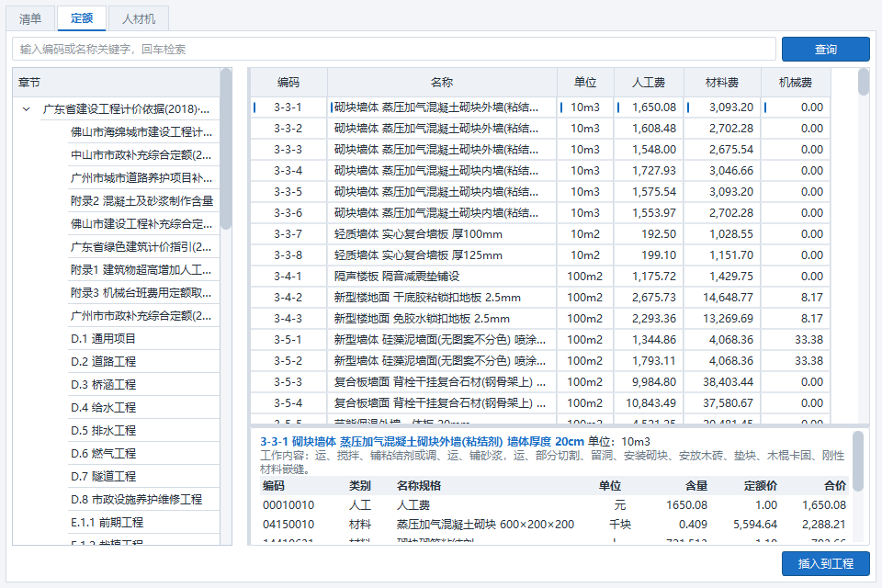Image resolution: width=882 pixels, height=588 pixels.
Task: Click the 材料费 column header
Action: [722, 83]
